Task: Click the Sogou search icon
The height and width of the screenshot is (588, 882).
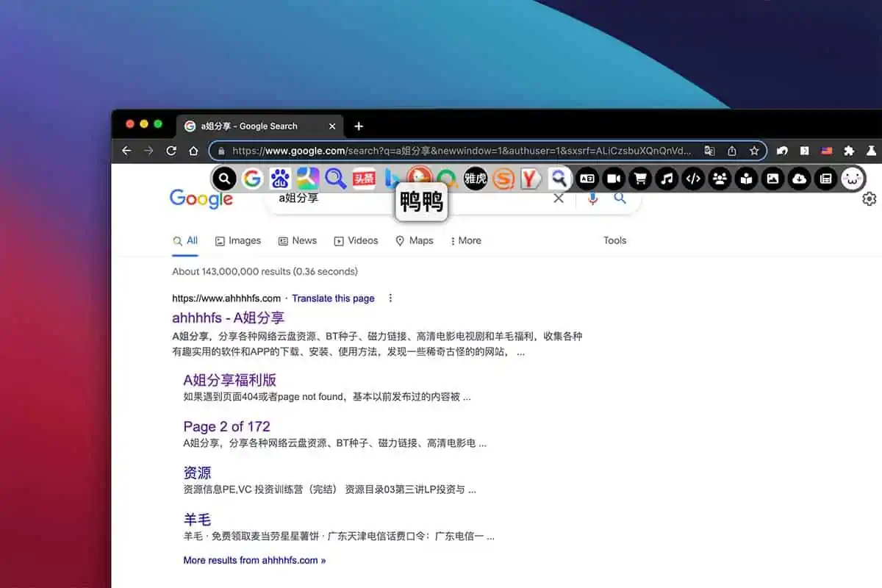Action: click(502, 179)
